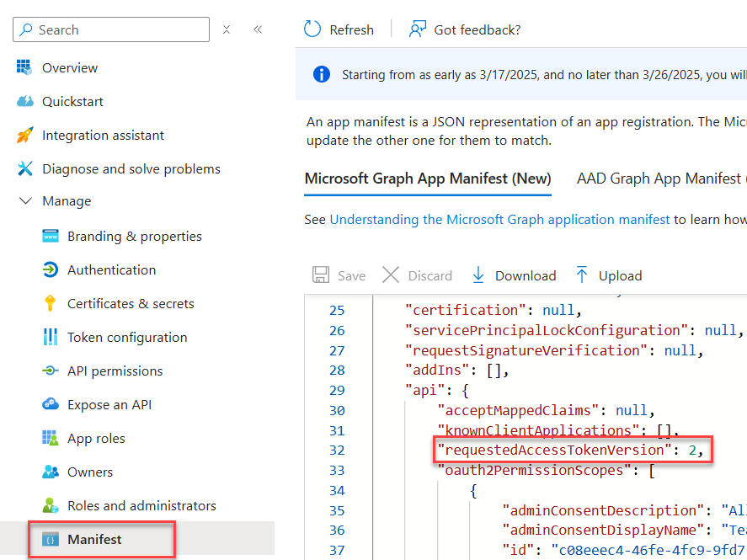
Task: Click the Refresh icon
Action: [312, 29]
